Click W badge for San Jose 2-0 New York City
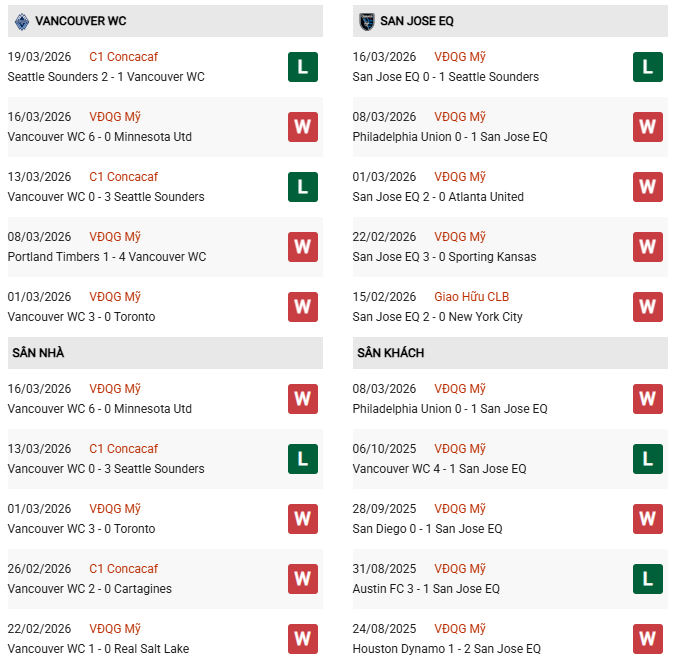673x662 pixels. (648, 307)
